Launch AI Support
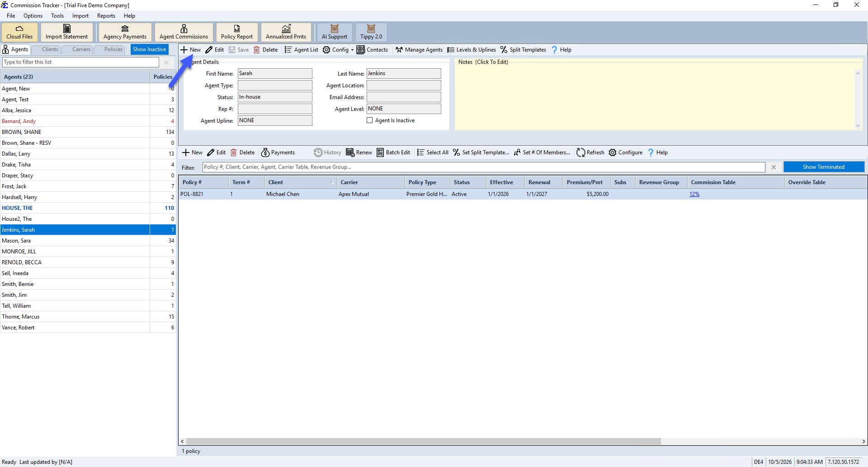 pyautogui.click(x=335, y=32)
